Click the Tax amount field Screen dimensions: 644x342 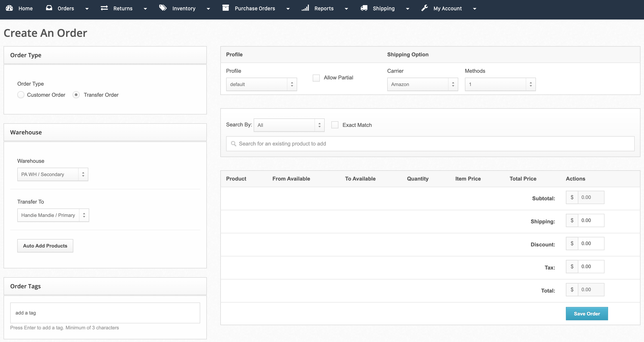(591, 267)
